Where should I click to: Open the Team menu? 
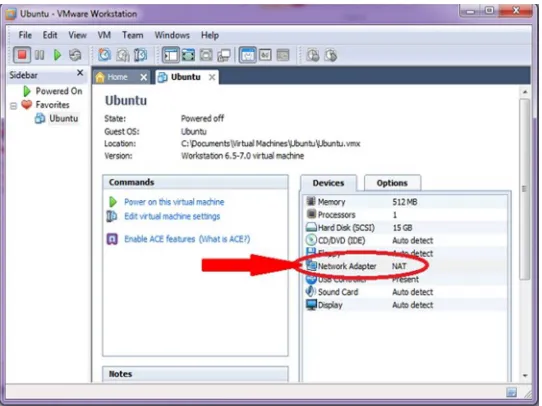(132, 35)
